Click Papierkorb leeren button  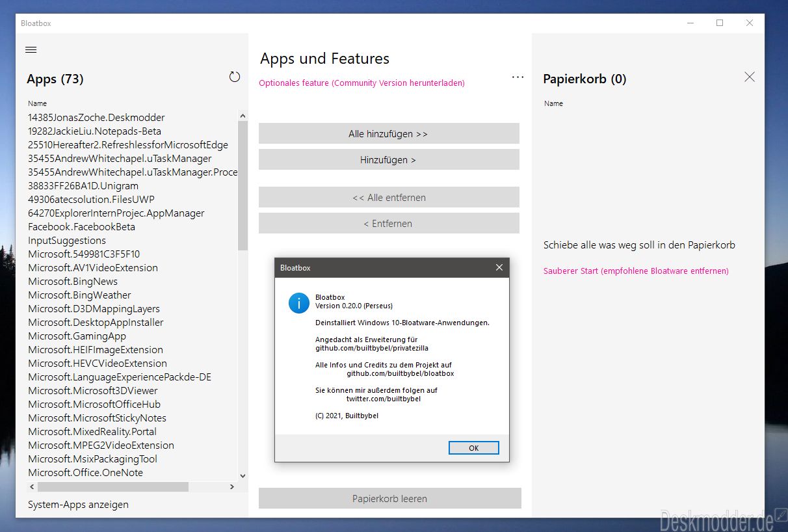pos(390,499)
